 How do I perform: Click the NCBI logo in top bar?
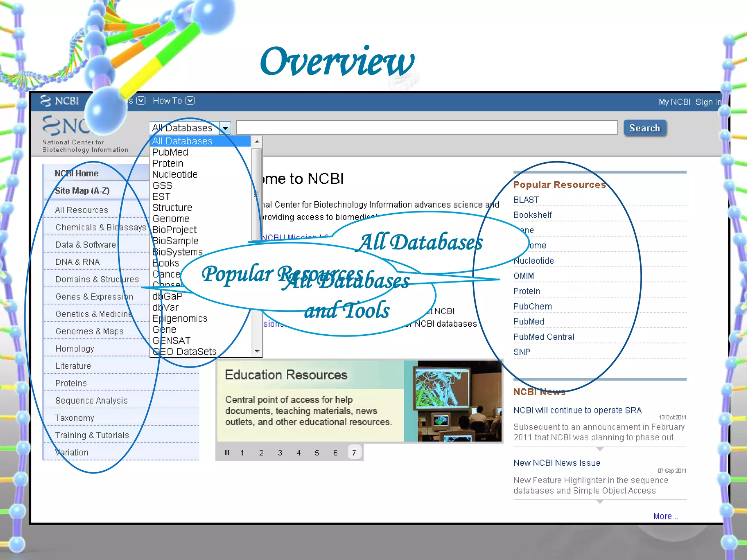60,101
